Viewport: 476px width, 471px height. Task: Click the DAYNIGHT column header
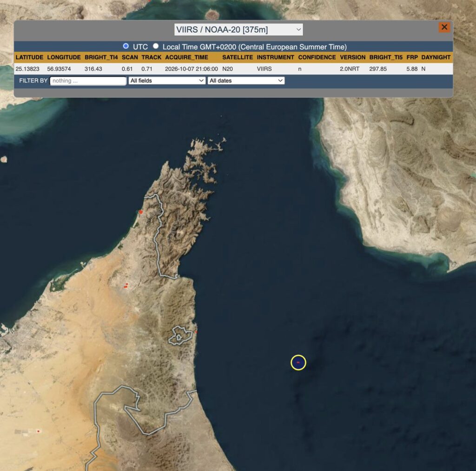(436, 57)
